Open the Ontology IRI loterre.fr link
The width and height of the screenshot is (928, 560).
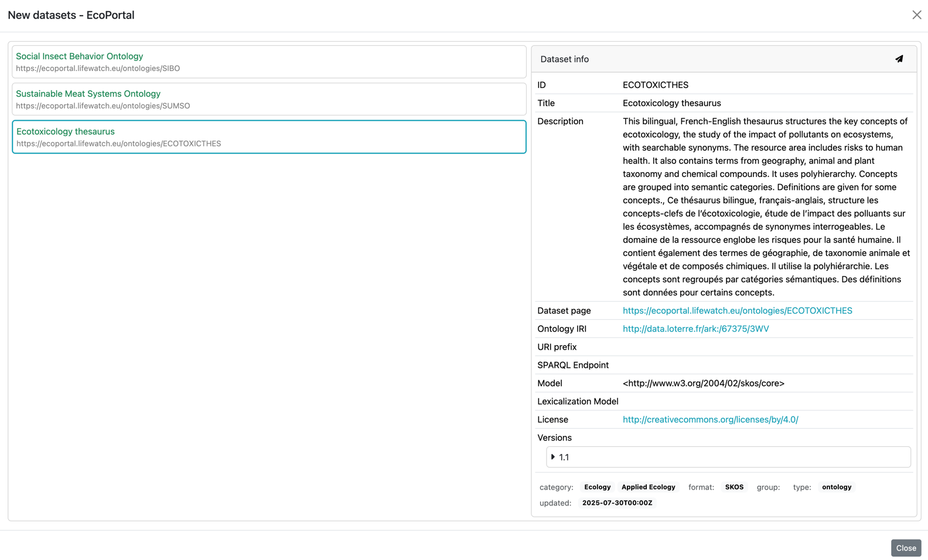(695, 329)
